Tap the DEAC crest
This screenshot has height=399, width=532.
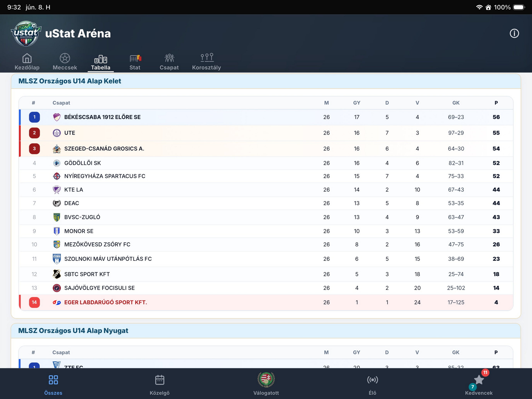(x=57, y=203)
